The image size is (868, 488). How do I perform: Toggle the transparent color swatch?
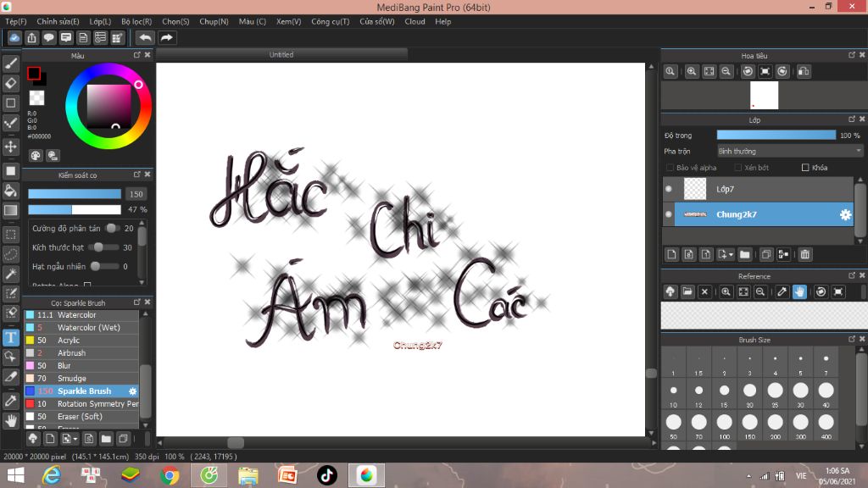click(36, 98)
